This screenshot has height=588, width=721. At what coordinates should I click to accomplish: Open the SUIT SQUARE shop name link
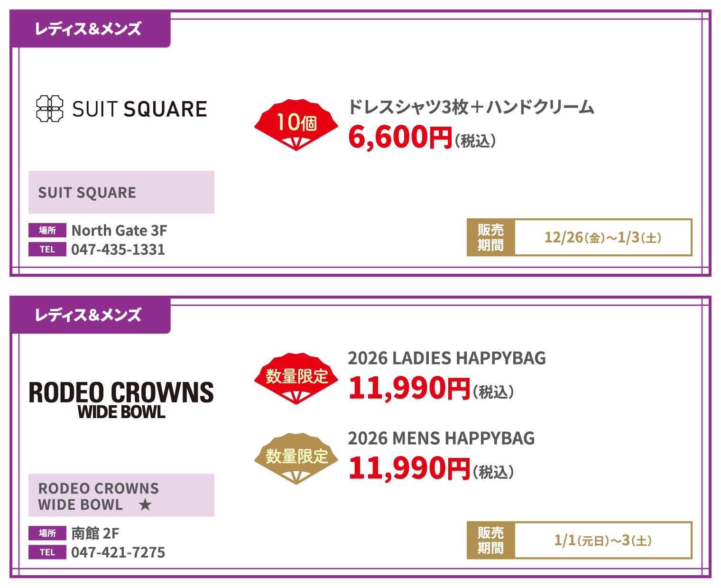[87, 193]
